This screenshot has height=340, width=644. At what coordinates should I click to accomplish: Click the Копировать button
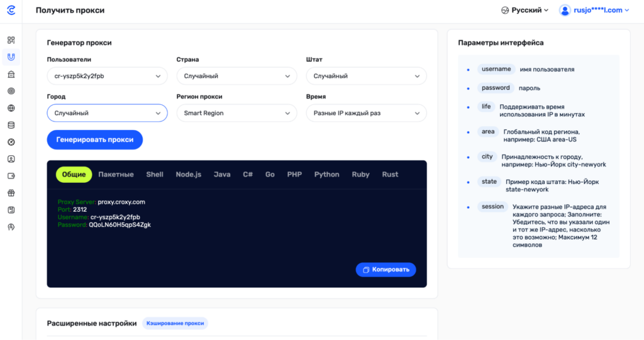click(x=386, y=270)
